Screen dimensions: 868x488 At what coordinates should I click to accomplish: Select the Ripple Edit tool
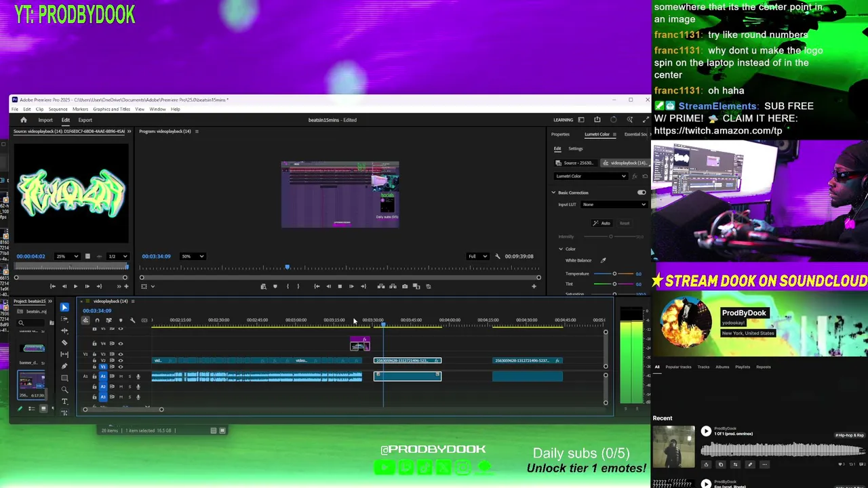[64, 331]
